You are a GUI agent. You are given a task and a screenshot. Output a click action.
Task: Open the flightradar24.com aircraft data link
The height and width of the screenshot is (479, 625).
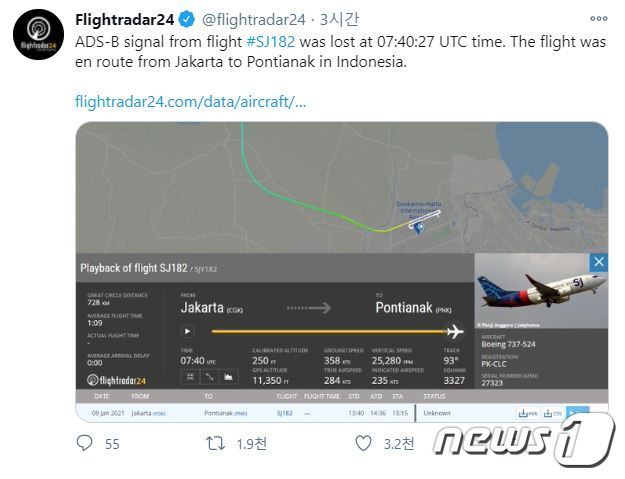pyautogui.click(x=191, y=101)
